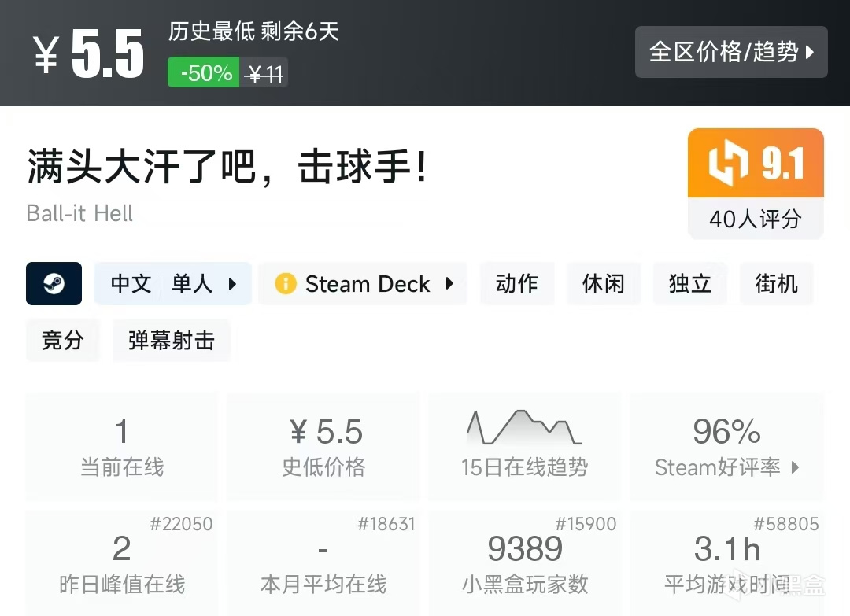Click the 15日在线趋势 trend chart

pos(523,430)
